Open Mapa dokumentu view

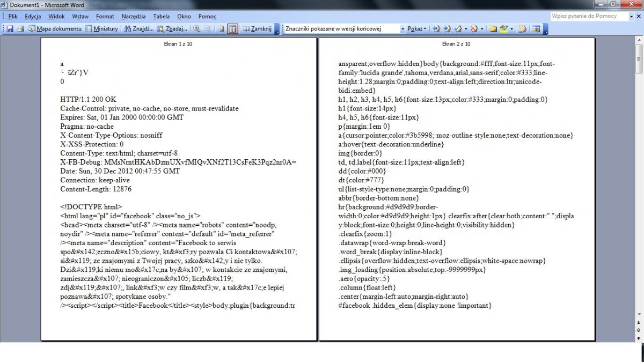(55, 28)
